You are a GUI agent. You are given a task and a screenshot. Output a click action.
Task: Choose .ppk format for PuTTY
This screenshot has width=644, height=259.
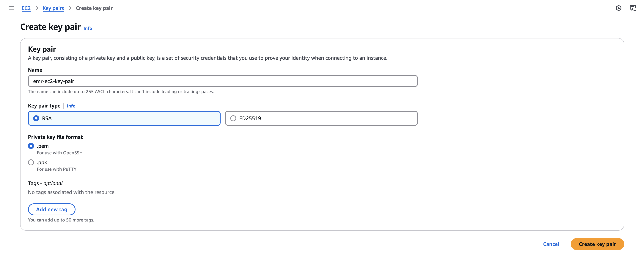pyautogui.click(x=31, y=162)
